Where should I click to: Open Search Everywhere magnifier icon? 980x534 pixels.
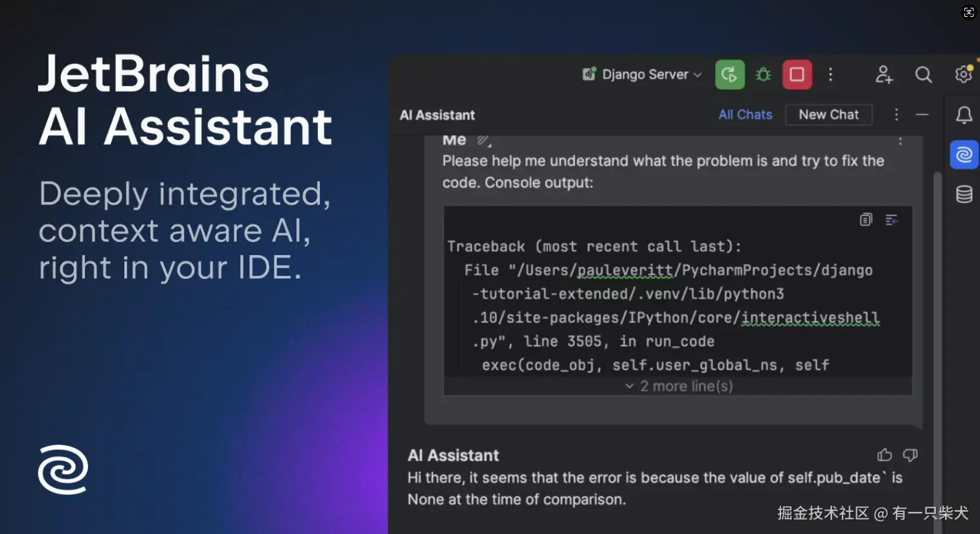click(924, 74)
